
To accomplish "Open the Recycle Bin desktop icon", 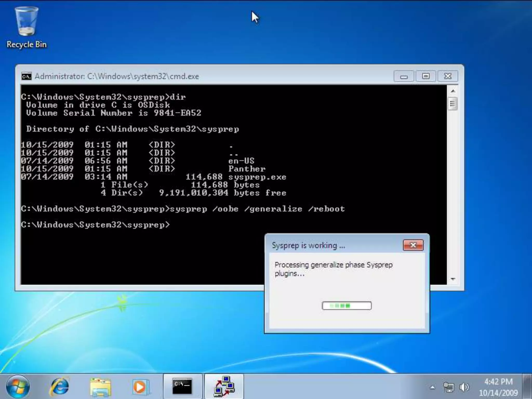I will tap(26, 27).
